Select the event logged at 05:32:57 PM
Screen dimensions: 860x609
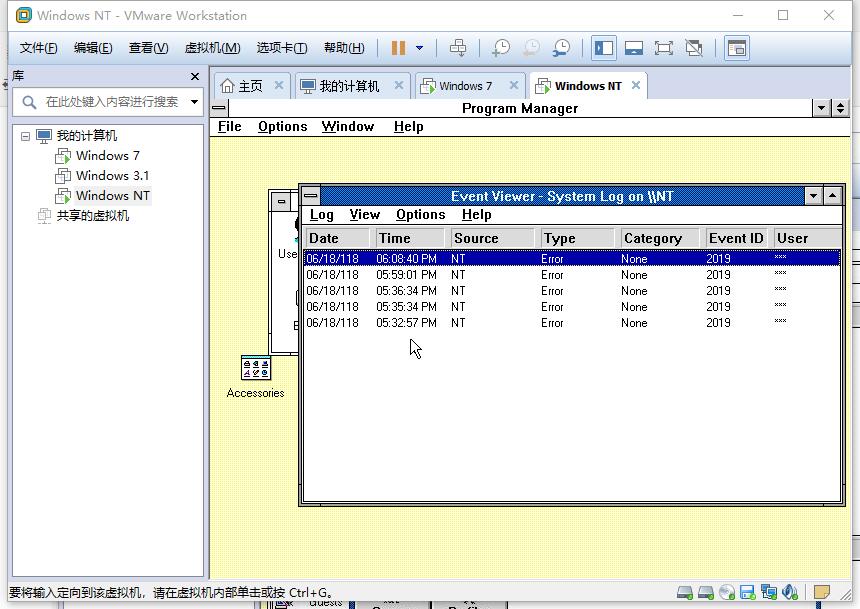pos(572,323)
